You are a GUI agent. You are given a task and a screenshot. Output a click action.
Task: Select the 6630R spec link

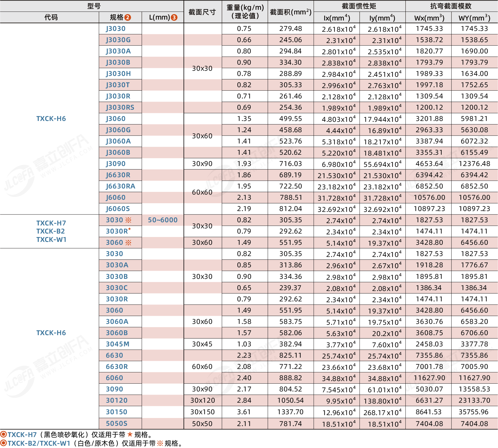[117, 367]
